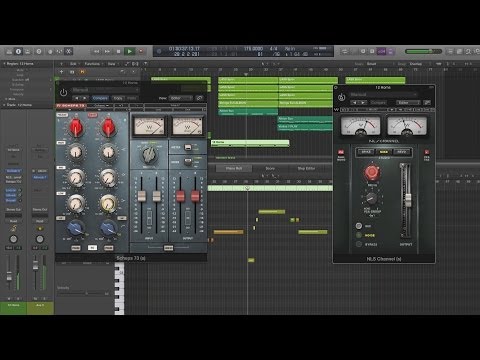The height and width of the screenshot is (360, 480).
Task: Toggle the NLS Channel plugin power button
Action: click(342, 97)
